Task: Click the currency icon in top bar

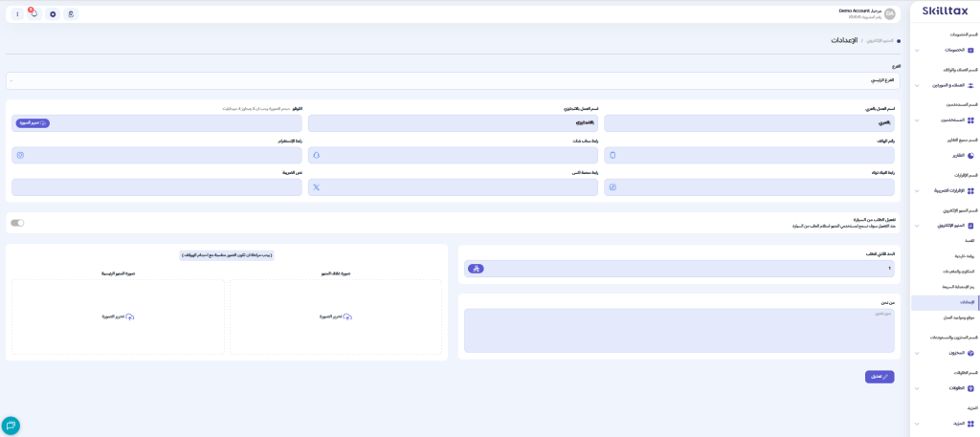Action: point(71,14)
